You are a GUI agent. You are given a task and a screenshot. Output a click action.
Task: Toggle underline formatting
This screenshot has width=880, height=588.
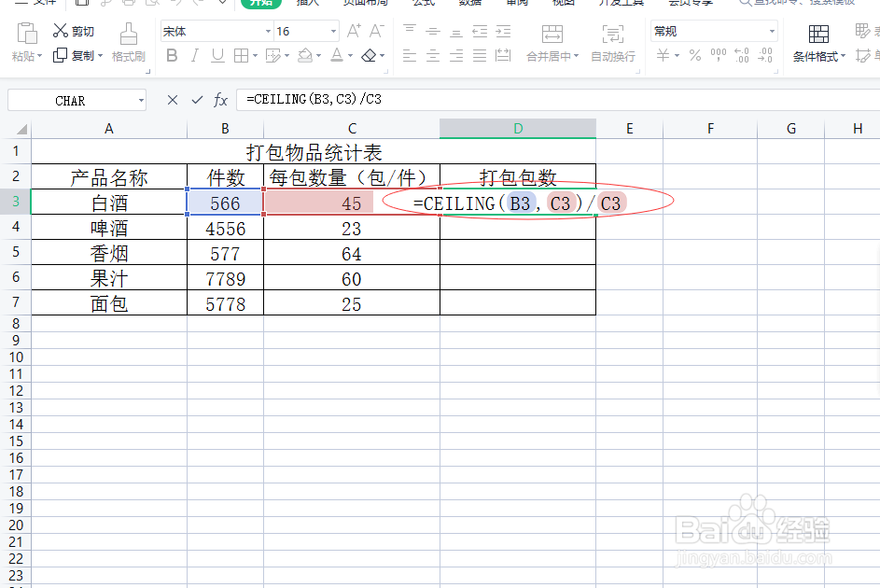(217, 55)
